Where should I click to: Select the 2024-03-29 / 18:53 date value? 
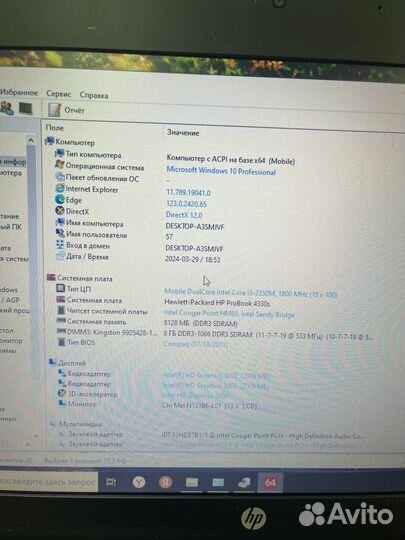193,259
